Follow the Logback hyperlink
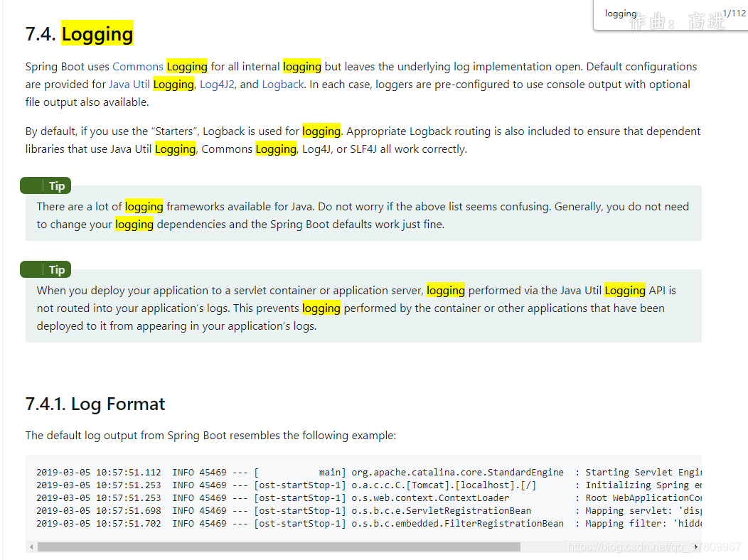 [x=283, y=85]
